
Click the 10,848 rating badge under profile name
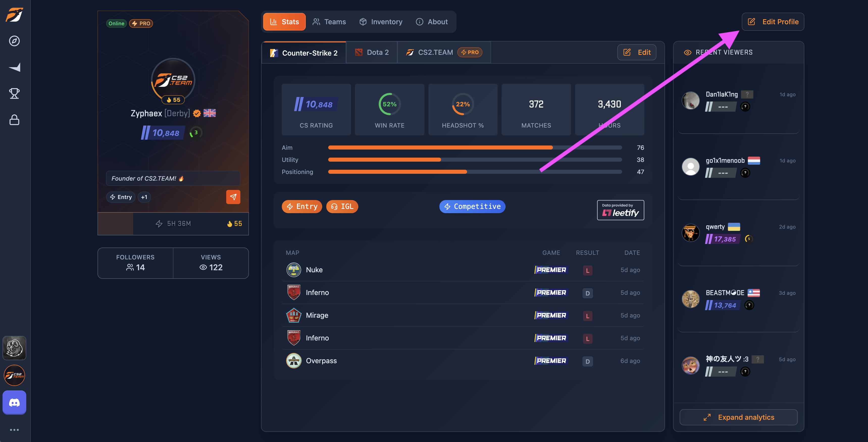(x=163, y=133)
